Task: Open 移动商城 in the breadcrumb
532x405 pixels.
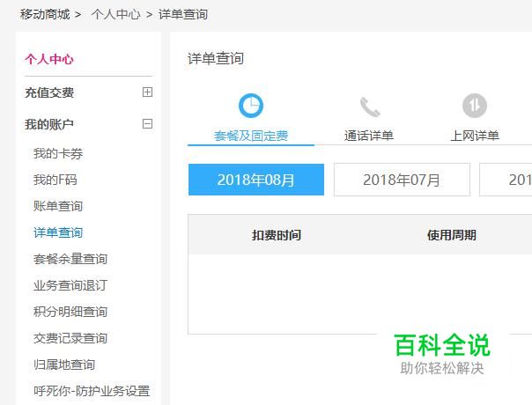Action: click(x=45, y=14)
